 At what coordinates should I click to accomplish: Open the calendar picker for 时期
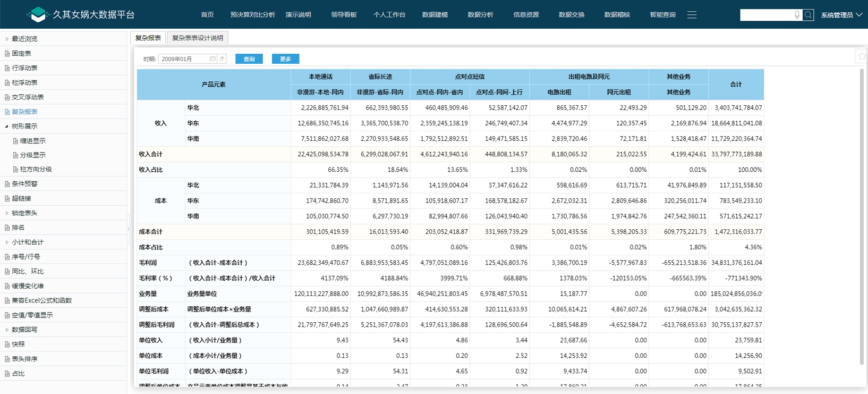coord(213,59)
